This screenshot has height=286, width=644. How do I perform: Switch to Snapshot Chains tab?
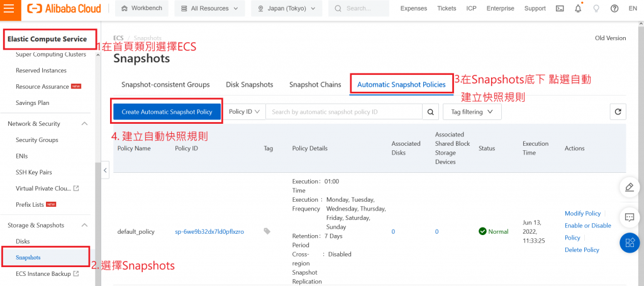(x=315, y=84)
